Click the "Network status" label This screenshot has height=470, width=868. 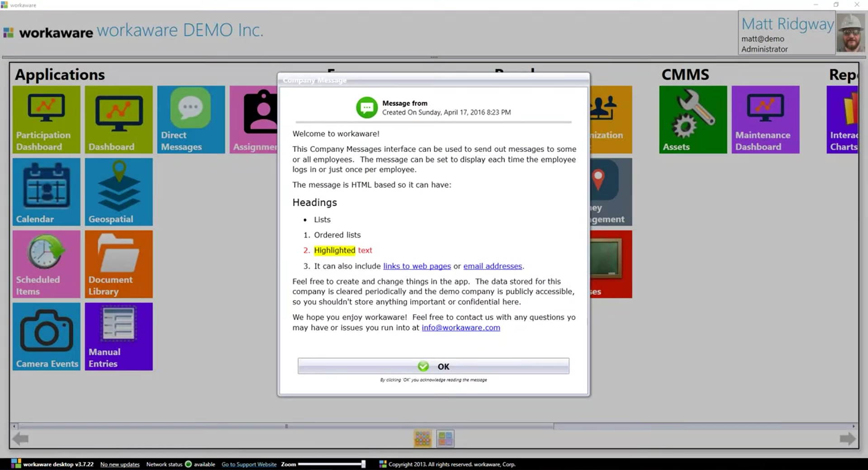(x=164, y=465)
